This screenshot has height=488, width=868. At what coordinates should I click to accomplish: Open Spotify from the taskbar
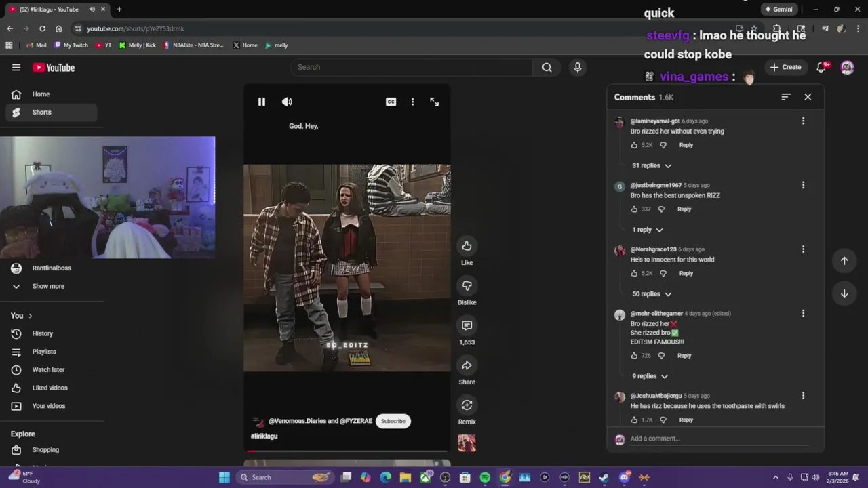point(485,477)
